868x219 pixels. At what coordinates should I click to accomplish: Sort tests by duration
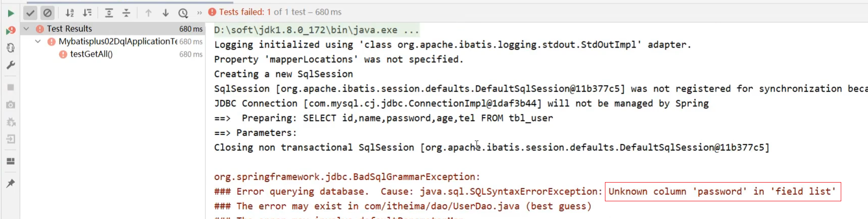(87, 13)
